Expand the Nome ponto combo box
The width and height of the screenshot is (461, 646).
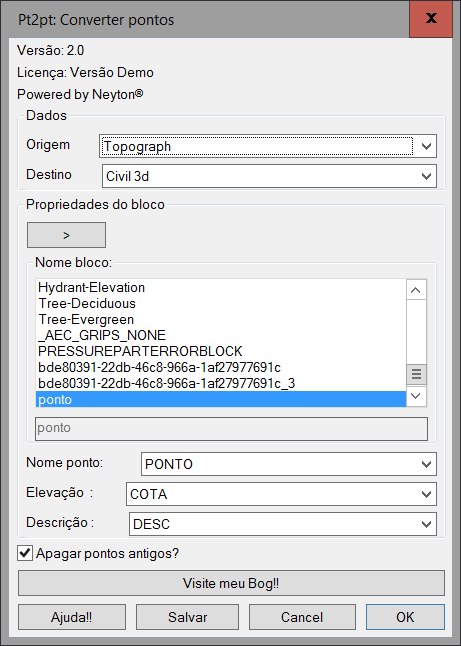point(289,464)
